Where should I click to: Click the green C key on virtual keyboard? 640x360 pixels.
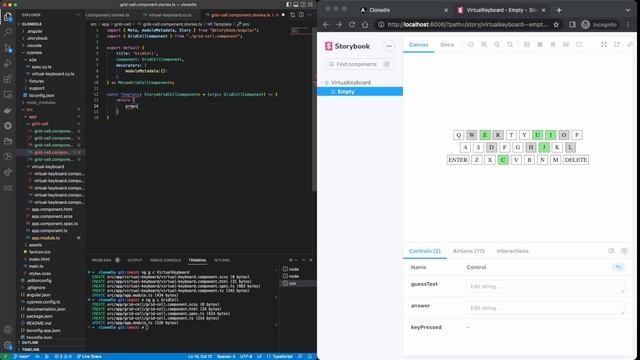tap(503, 160)
